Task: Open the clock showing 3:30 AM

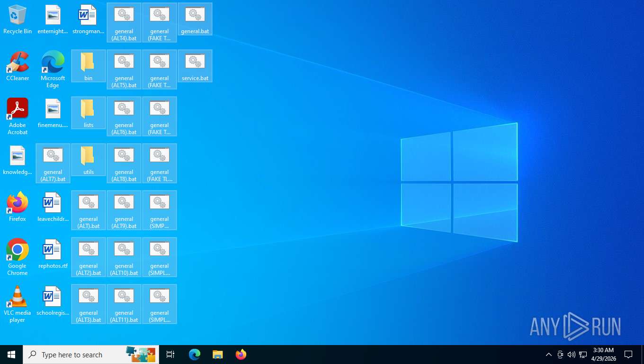Action: [603, 355]
